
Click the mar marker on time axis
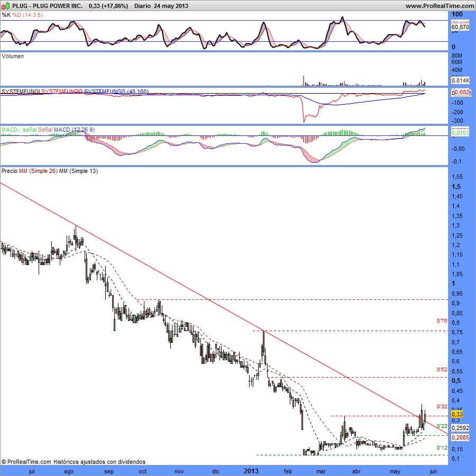click(321, 471)
